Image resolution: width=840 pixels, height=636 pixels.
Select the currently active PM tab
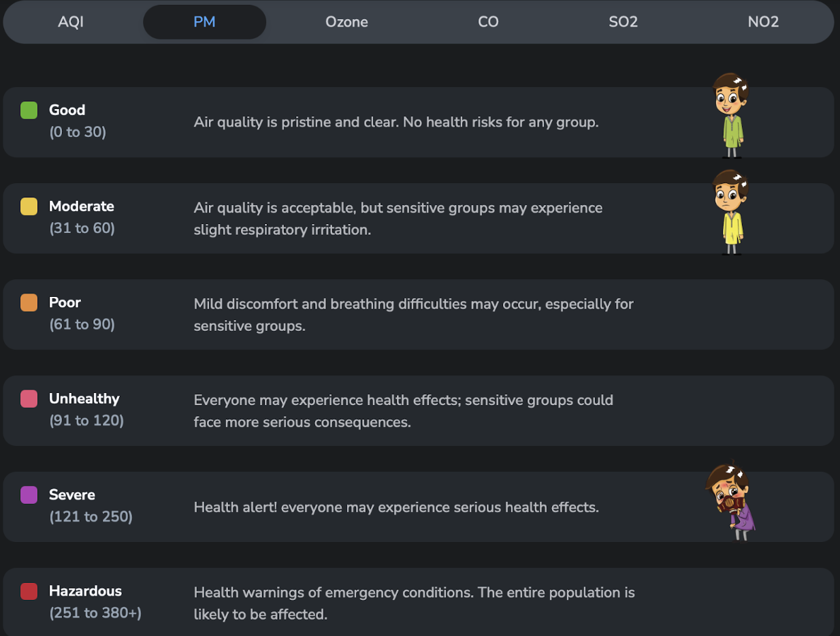click(204, 22)
